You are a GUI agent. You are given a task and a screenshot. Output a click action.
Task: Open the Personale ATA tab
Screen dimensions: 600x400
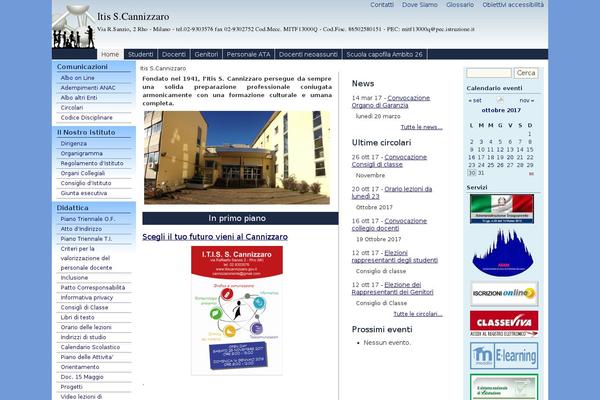point(248,54)
